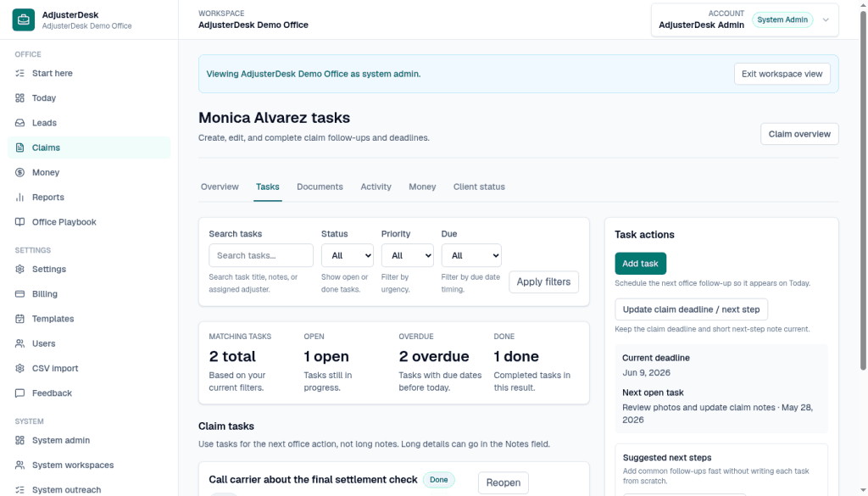Click the Office Playbook book icon

pyautogui.click(x=20, y=222)
